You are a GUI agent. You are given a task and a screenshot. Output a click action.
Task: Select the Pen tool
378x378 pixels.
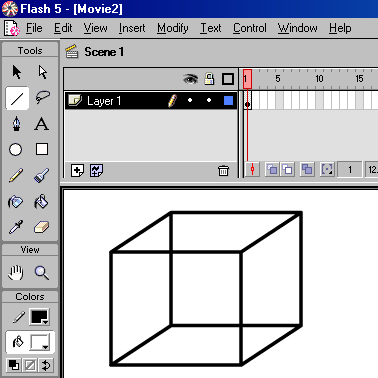point(16,124)
